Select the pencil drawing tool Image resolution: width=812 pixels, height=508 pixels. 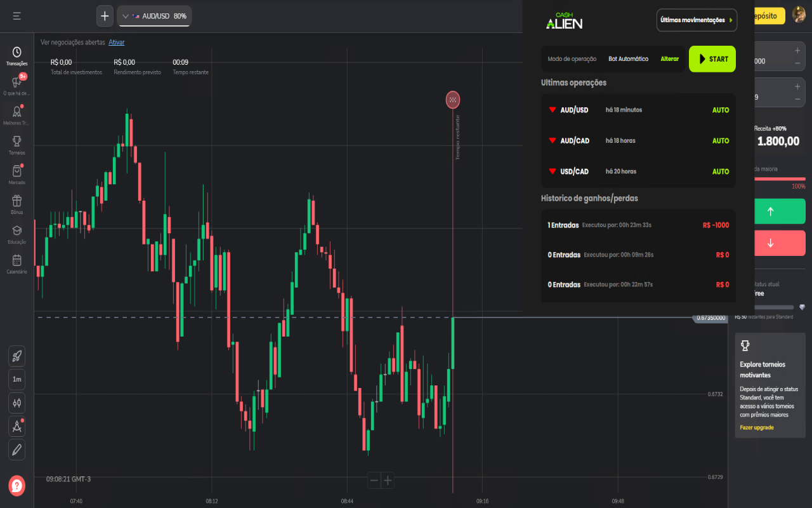click(x=17, y=450)
